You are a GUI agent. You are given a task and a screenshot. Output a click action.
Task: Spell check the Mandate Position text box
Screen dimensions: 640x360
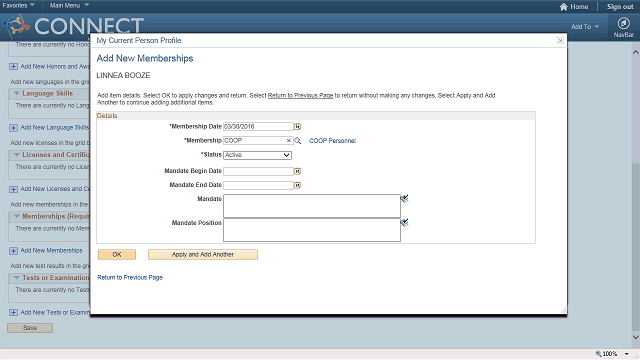pyautogui.click(x=404, y=222)
